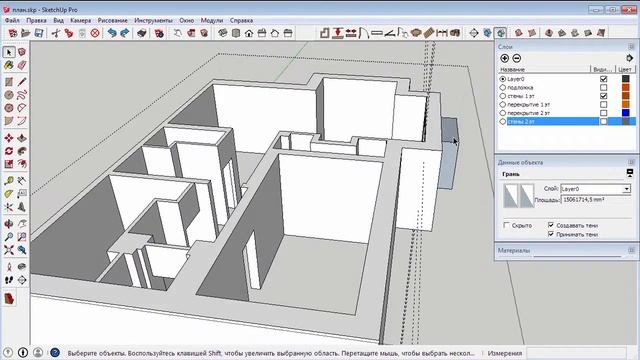Select the Follow Me tool

coord(22,151)
